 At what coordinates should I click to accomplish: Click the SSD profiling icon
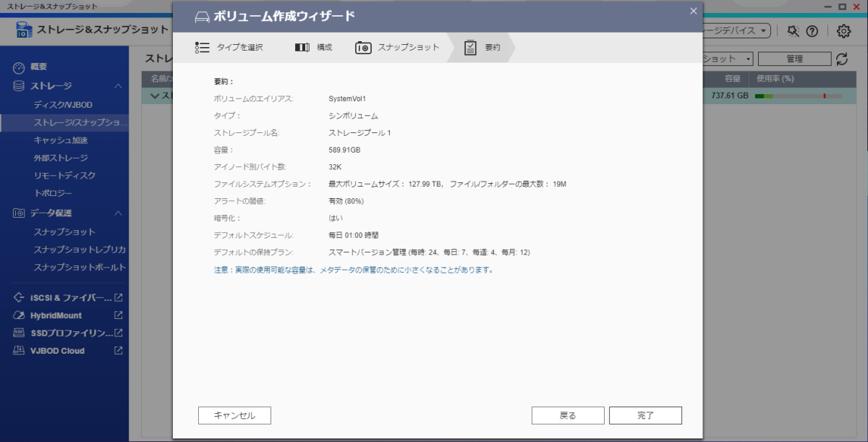pos(20,333)
